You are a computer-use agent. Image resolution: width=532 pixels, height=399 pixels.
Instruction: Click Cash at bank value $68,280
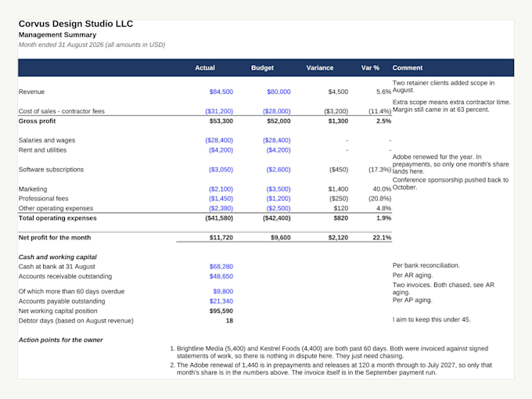[x=221, y=267]
